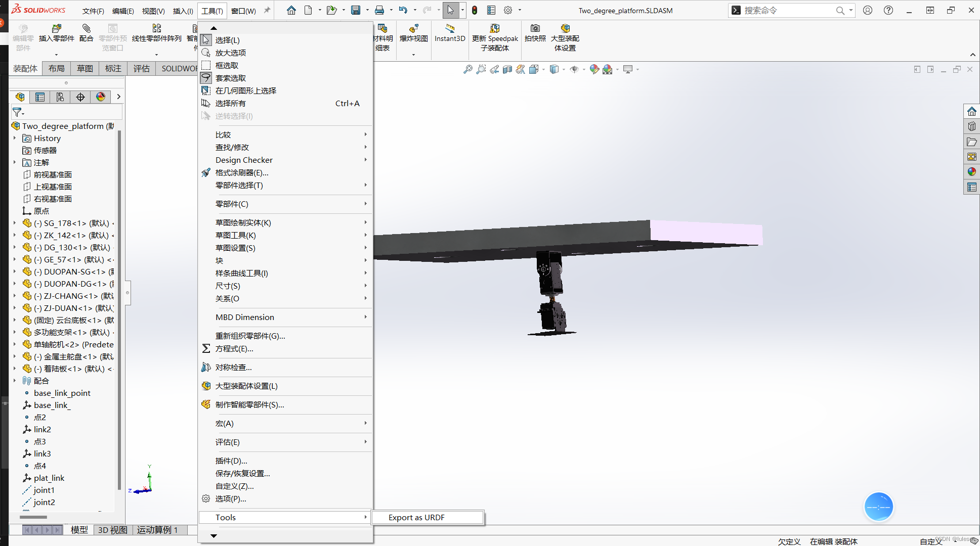Switch to the sketch (草图) tab
This screenshot has height=546, width=980.
pyautogui.click(x=84, y=69)
